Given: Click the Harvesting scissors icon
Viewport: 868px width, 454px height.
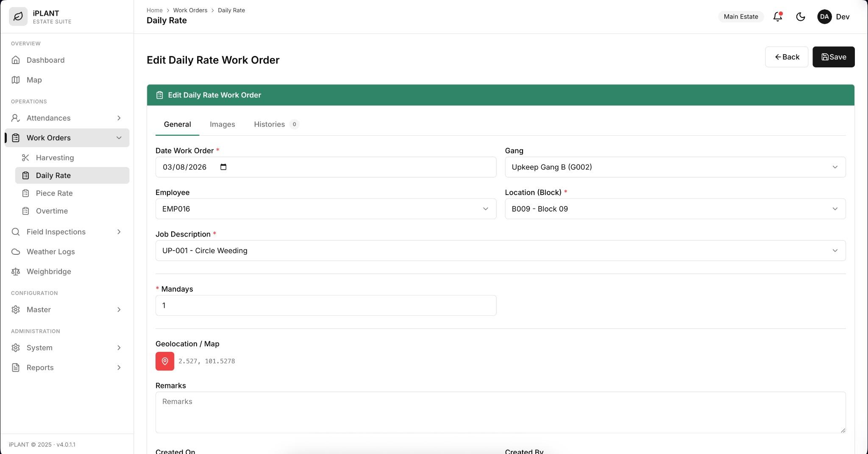Looking at the screenshot, I should point(25,158).
